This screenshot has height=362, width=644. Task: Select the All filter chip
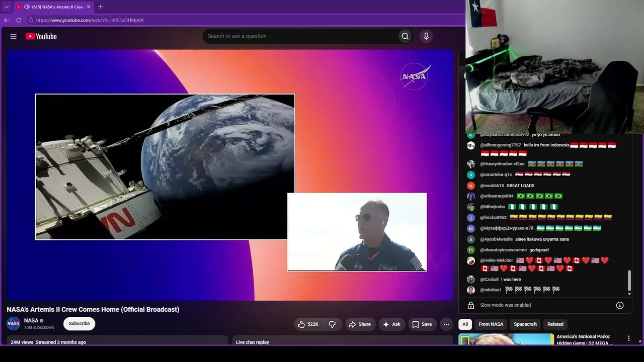click(x=465, y=324)
